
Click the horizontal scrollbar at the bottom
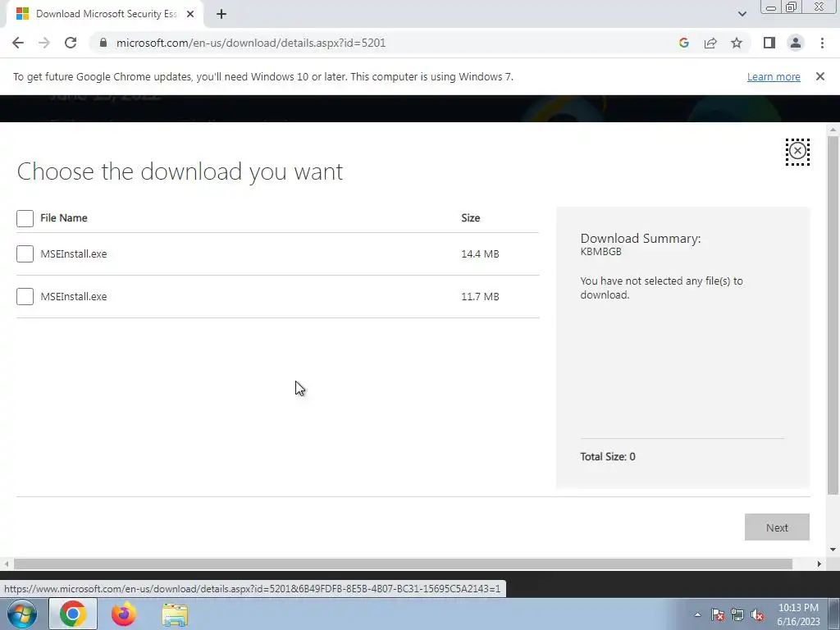point(403,564)
